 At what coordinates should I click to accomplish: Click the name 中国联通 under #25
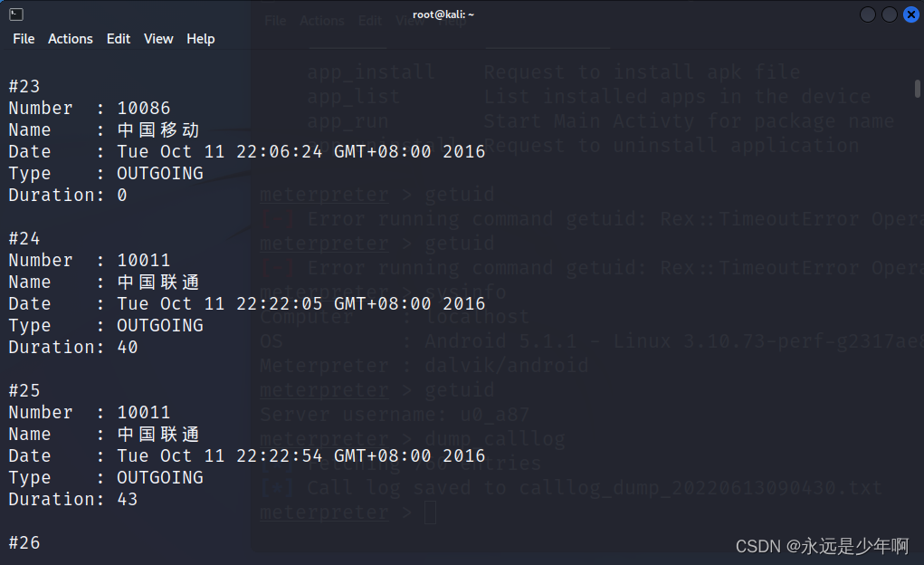[x=158, y=434]
